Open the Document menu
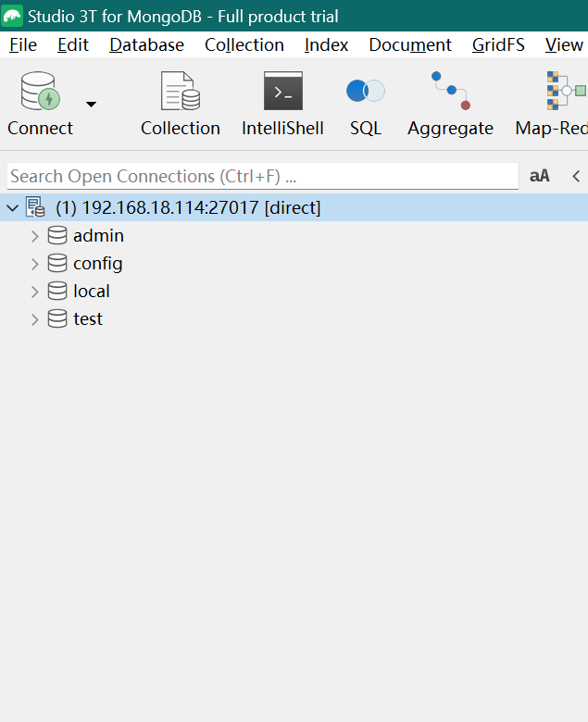This screenshot has width=588, height=722. 410,44
